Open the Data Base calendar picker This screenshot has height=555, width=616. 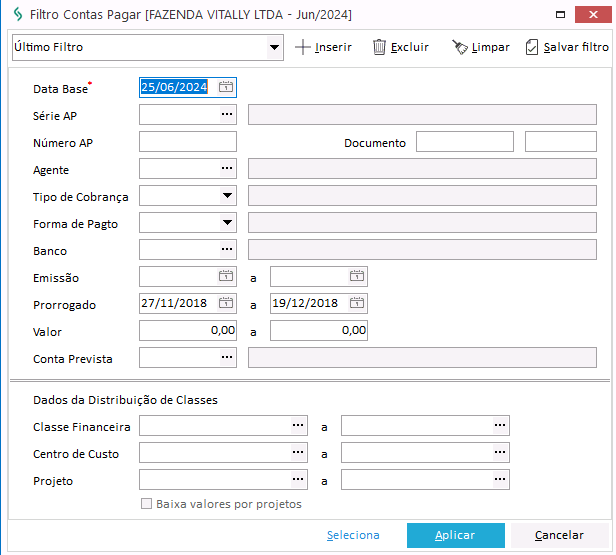(226, 87)
